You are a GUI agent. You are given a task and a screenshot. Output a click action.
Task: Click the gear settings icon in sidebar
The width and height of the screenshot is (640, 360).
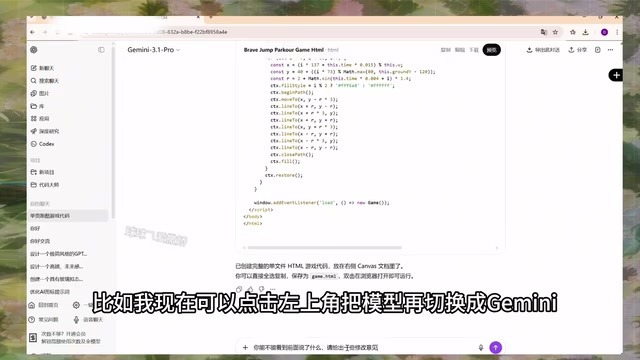pos(76,305)
